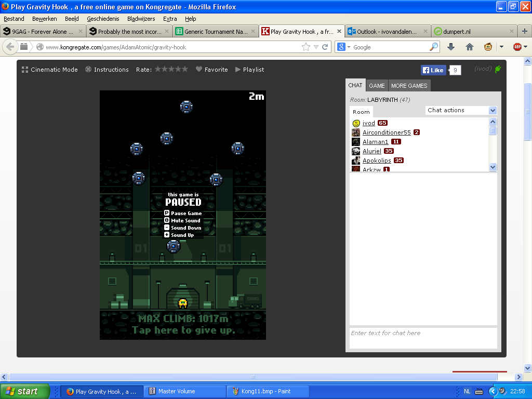Open Alaman1 user profile link
The height and width of the screenshot is (399, 532).
[x=375, y=142]
